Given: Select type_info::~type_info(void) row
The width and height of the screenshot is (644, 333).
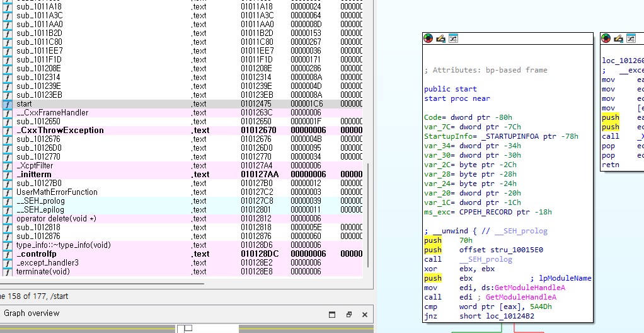Looking at the screenshot, I should point(181,245).
